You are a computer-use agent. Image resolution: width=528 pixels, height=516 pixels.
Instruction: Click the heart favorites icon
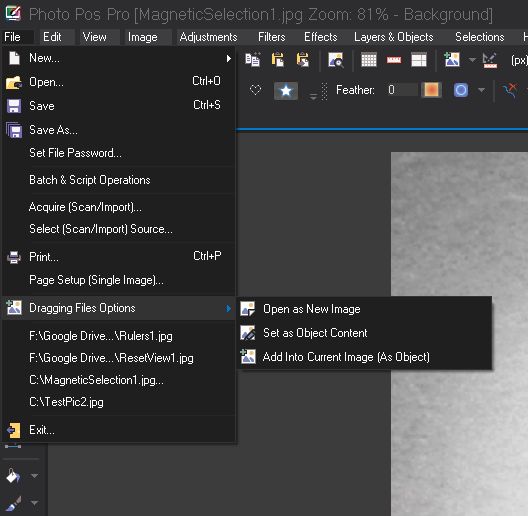(x=255, y=90)
